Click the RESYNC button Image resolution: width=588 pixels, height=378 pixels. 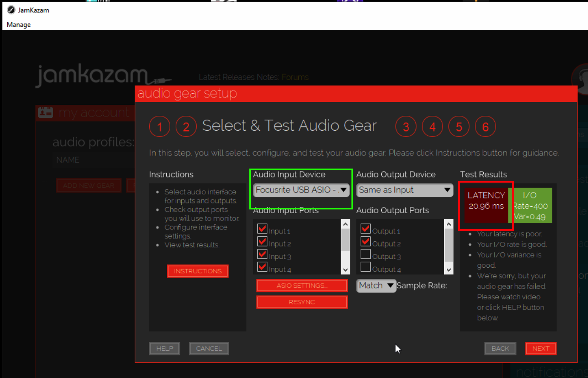point(302,302)
